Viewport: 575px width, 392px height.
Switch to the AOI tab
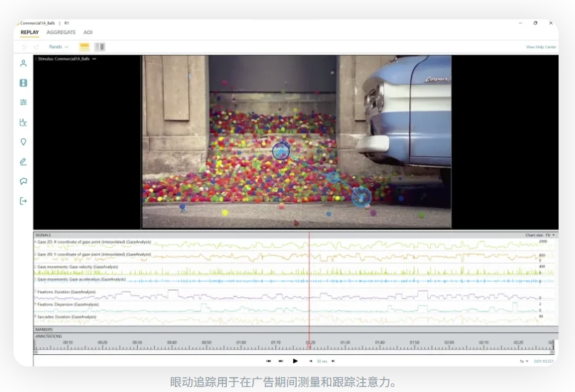(88, 32)
